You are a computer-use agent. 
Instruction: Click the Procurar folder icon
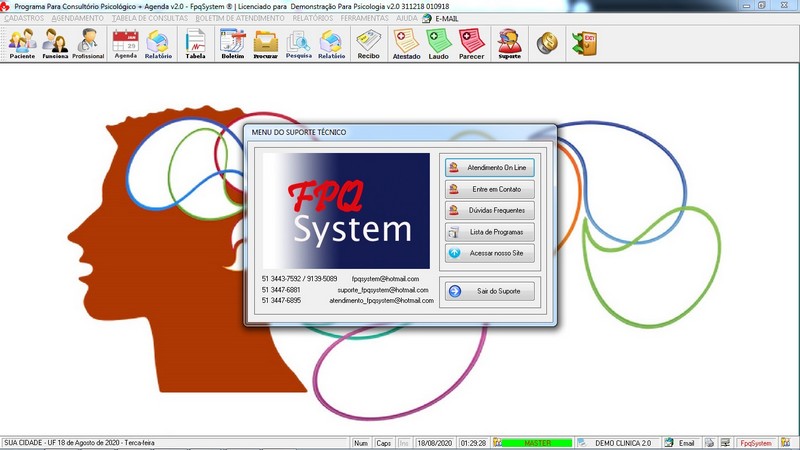pyautogui.click(x=265, y=44)
